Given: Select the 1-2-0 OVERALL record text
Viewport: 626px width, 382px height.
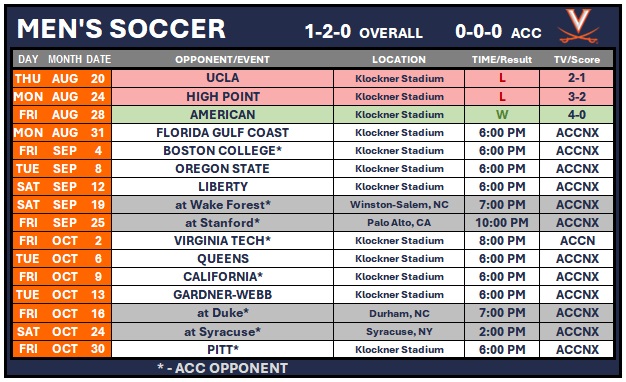Looking at the screenshot, I should tap(363, 32).
